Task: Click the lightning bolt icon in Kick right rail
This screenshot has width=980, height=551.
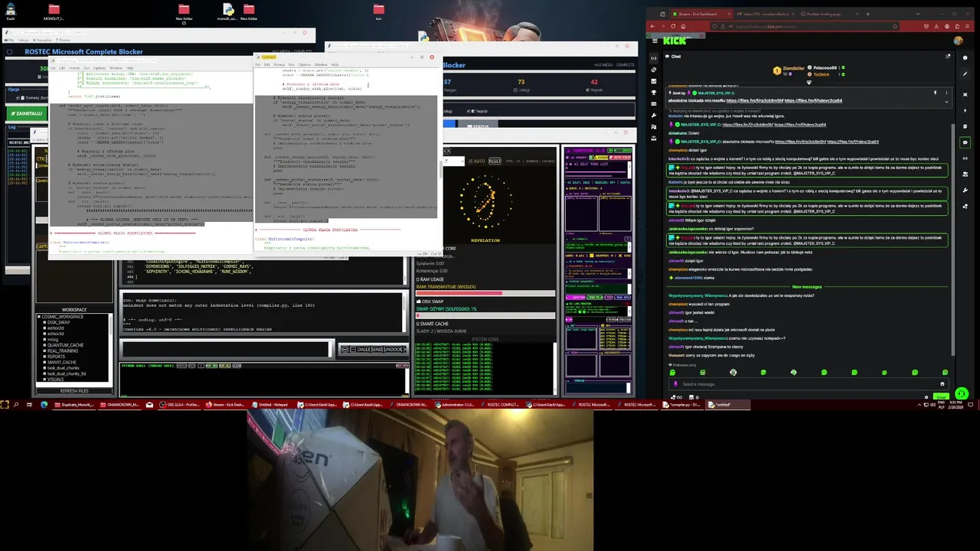Action: click(965, 111)
